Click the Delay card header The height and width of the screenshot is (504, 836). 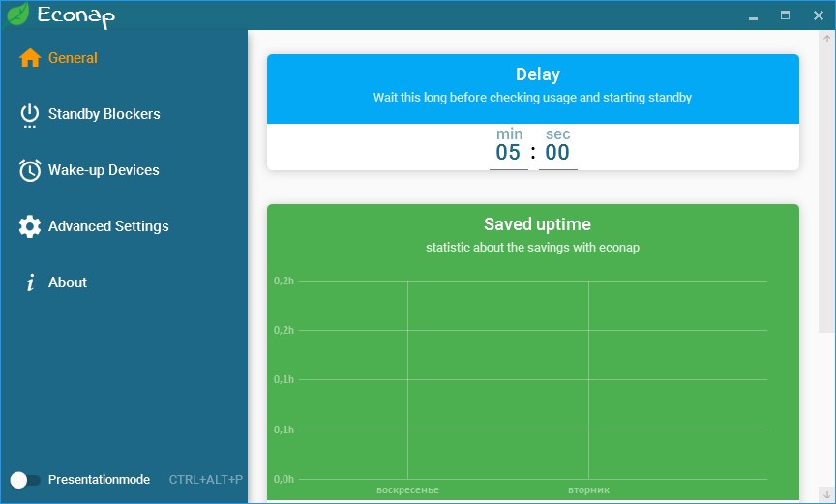(x=532, y=89)
